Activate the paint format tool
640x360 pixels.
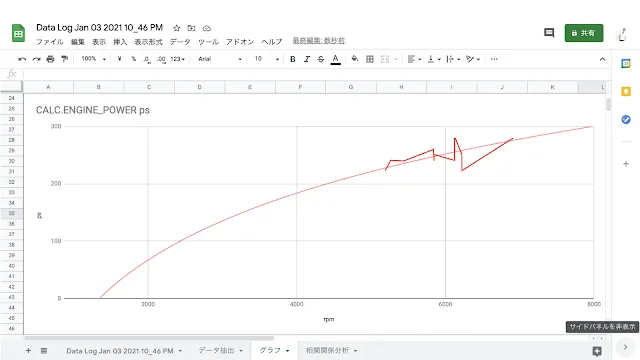coord(64,59)
